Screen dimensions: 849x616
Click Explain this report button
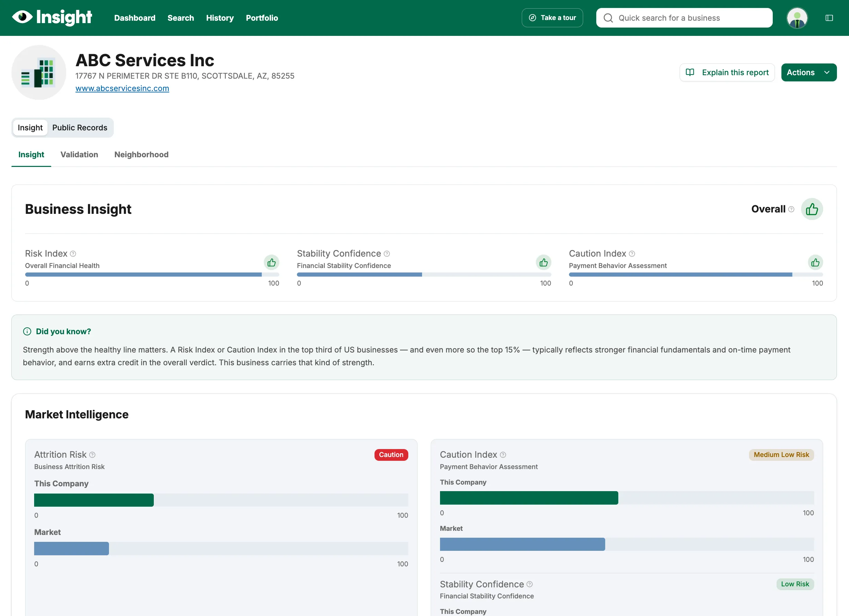point(727,72)
